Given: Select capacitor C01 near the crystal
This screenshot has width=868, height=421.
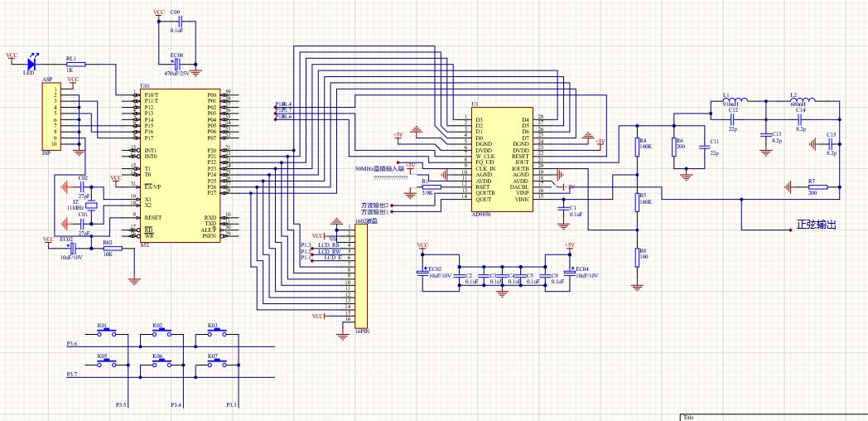Looking at the screenshot, I should tap(83, 223).
